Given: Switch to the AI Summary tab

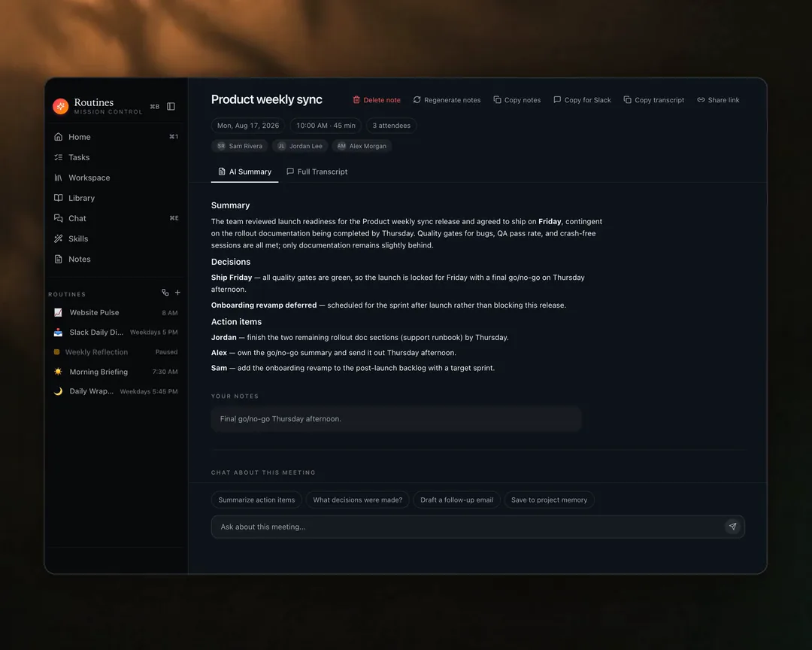Looking at the screenshot, I should [244, 172].
